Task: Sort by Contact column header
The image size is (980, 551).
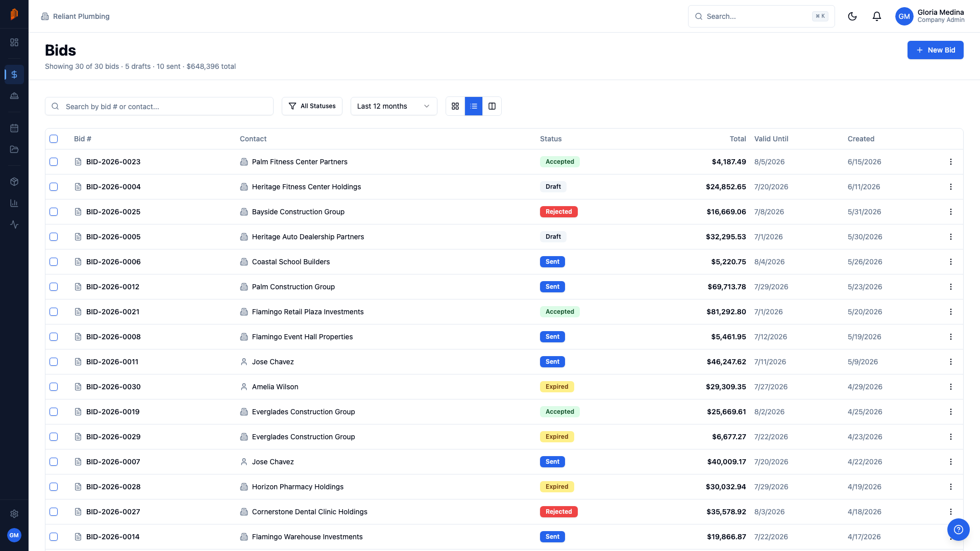Action: click(253, 139)
